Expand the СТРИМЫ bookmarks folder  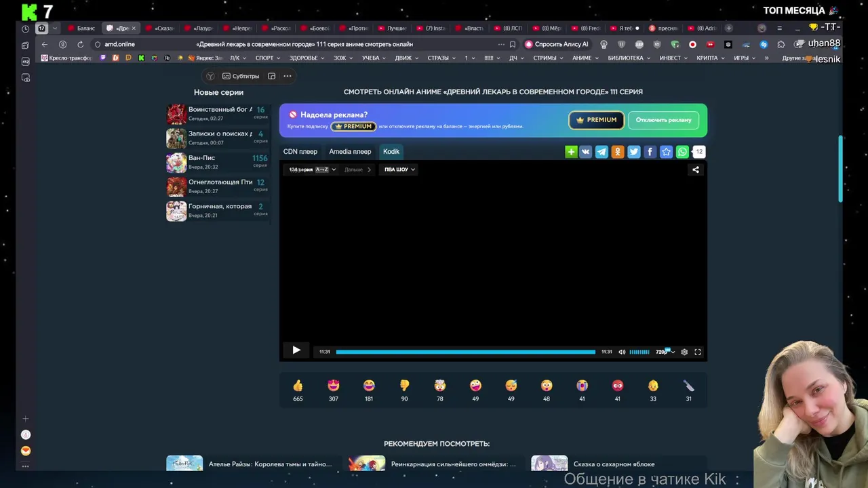[548, 58]
